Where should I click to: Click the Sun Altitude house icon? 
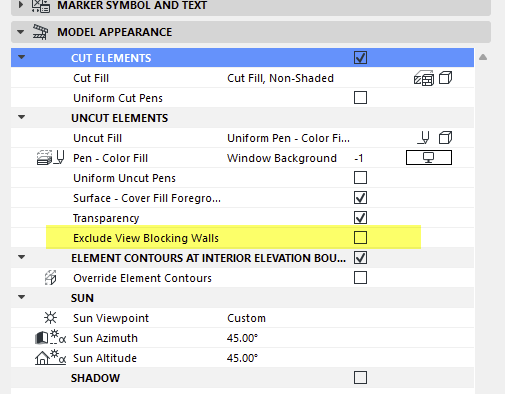(50, 358)
